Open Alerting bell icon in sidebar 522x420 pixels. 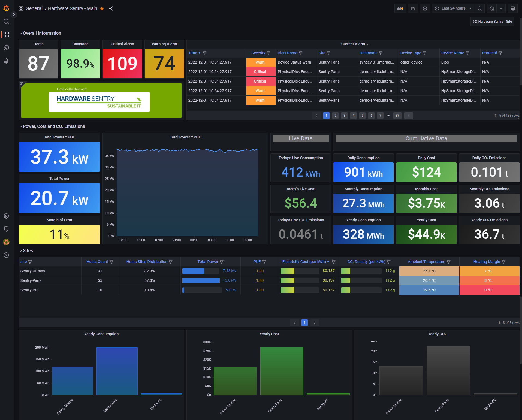[6, 61]
